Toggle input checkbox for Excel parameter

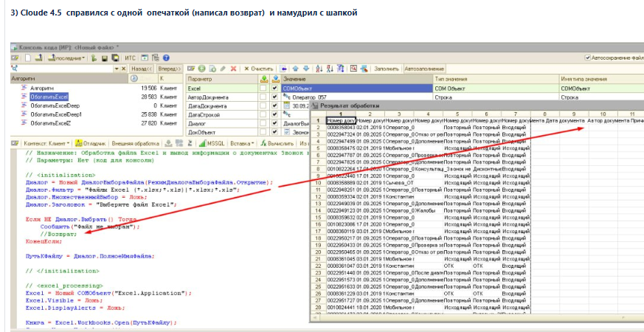tap(263, 89)
